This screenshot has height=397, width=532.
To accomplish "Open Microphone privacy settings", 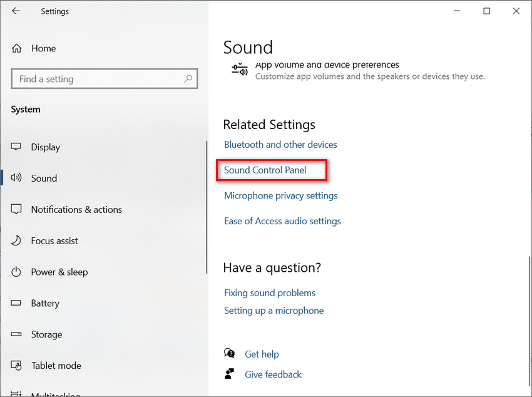I will click(280, 196).
